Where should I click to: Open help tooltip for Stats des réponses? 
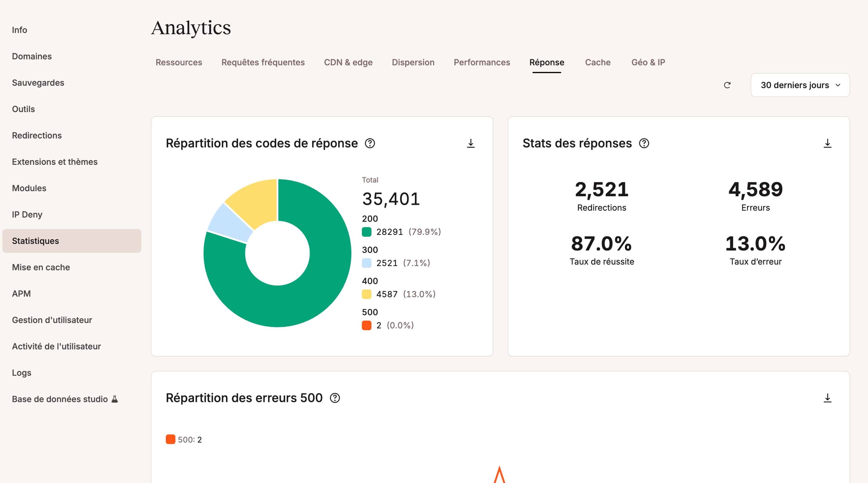pos(644,143)
